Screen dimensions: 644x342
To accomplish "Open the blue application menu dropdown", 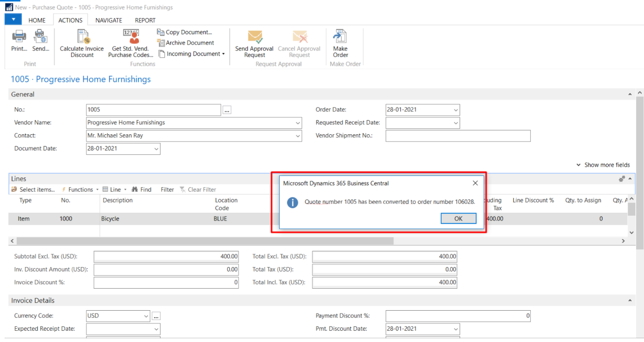I will pyautogui.click(x=13, y=20).
